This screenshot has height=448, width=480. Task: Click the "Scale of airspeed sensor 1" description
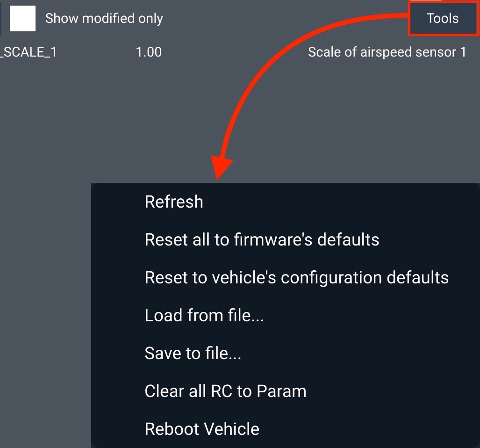[x=387, y=52]
